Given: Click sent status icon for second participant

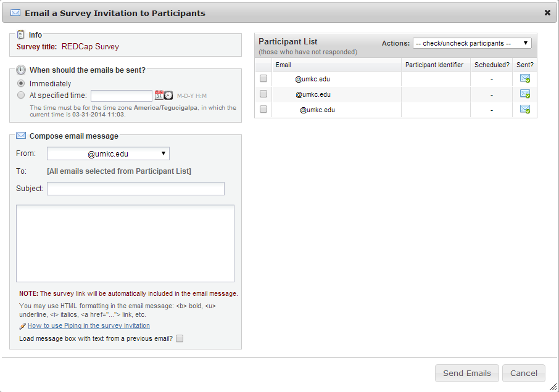Looking at the screenshot, I should click(x=525, y=94).
